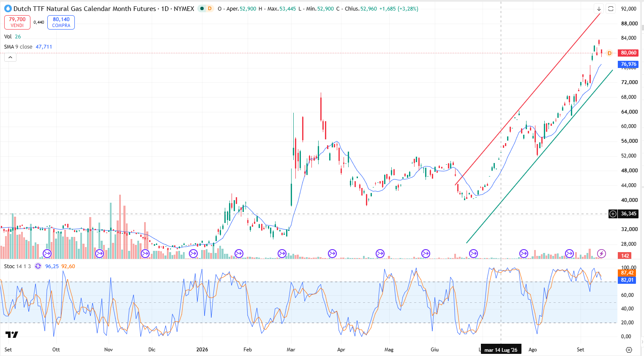The image size is (644, 356).
Task: Select the red upper trend line
Action: point(528,99)
